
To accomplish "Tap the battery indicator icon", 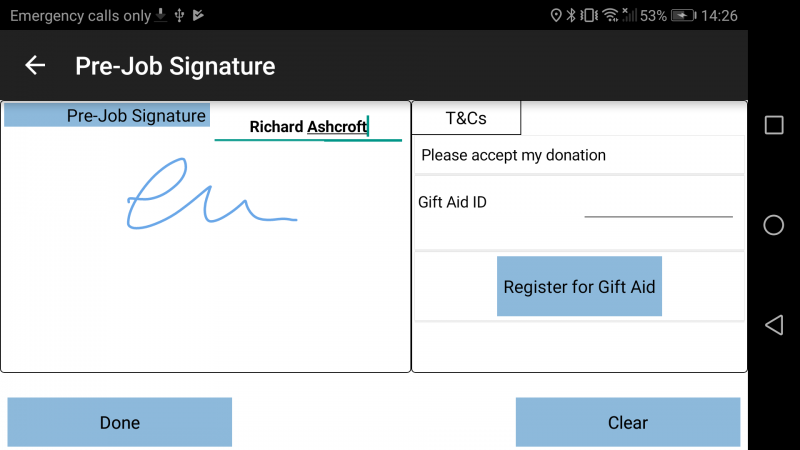I will (684, 15).
